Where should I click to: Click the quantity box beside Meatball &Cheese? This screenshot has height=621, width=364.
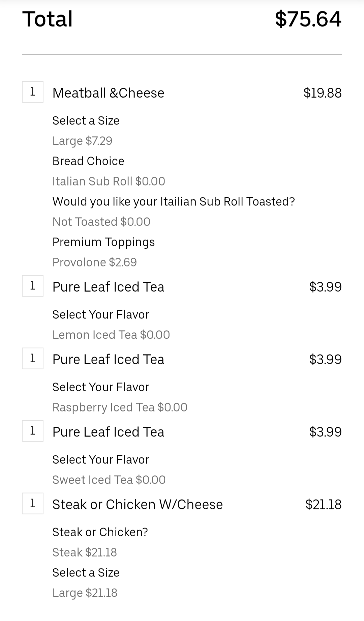click(33, 92)
